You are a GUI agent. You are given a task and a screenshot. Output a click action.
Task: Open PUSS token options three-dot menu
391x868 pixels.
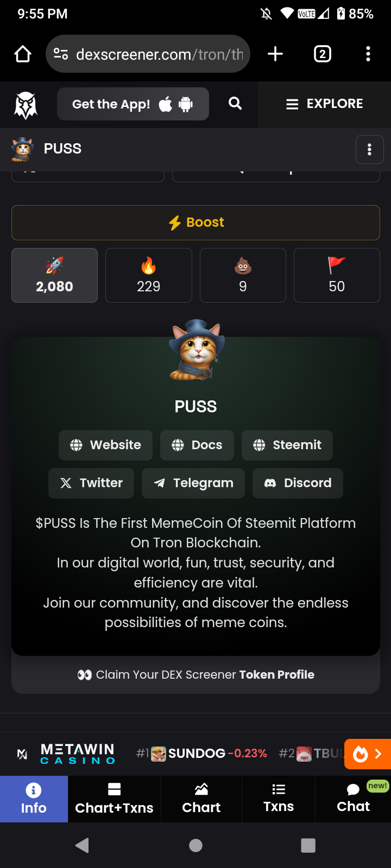369,149
